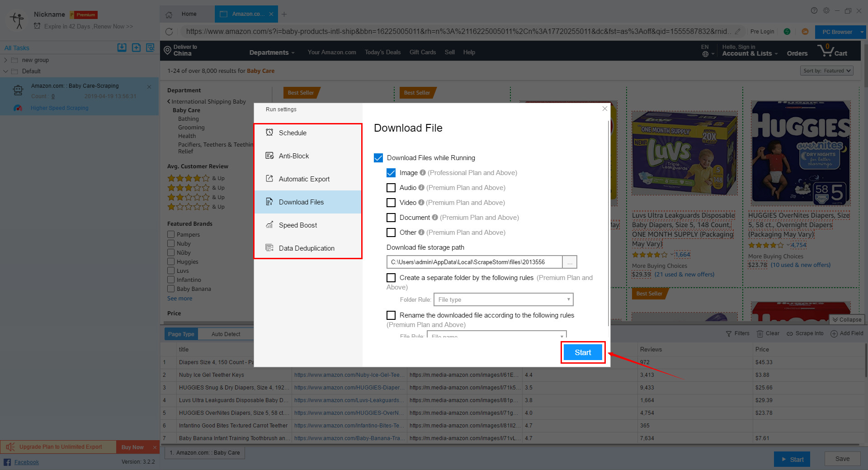Screen dimensions: 868x470
Task: Click Pre Login button
Action: pos(762,31)
